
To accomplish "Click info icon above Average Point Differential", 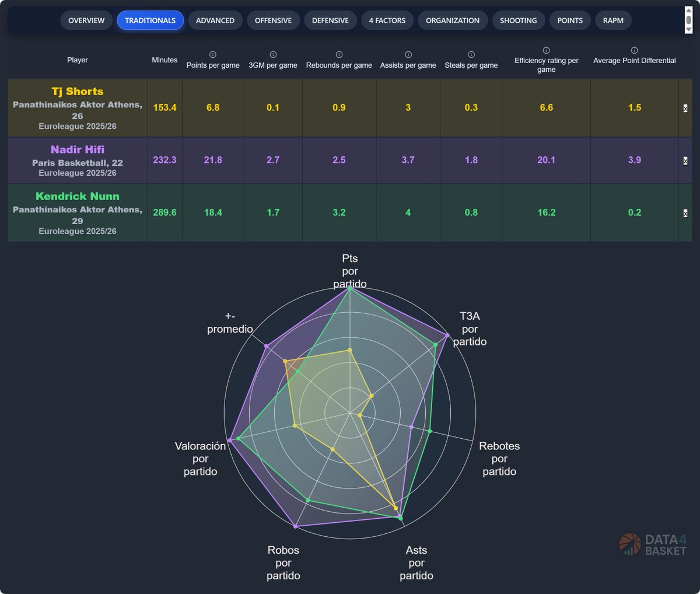I will pos(635,50).
